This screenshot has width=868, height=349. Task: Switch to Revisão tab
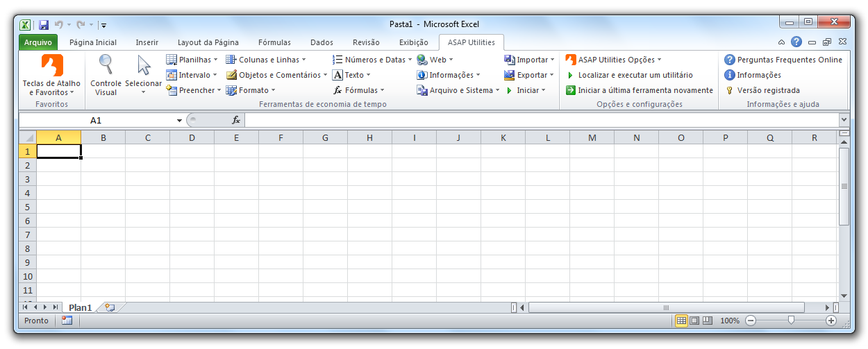point(366,42)
